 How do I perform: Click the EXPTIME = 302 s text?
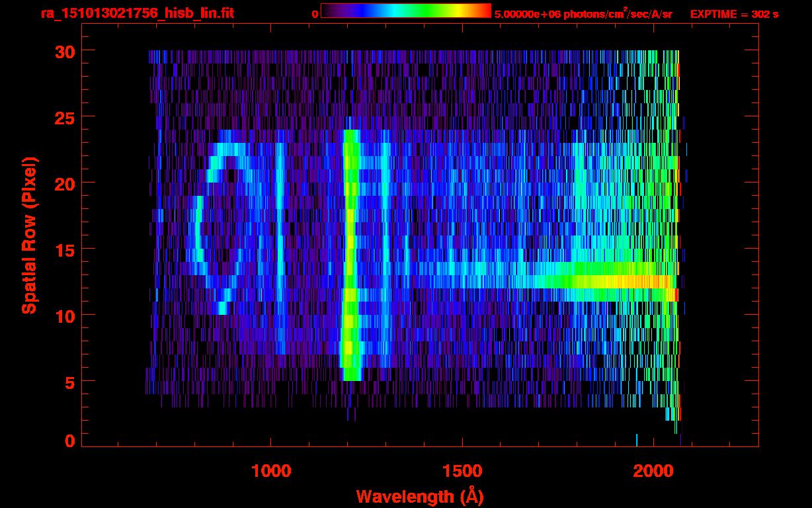tap(734, 14)
